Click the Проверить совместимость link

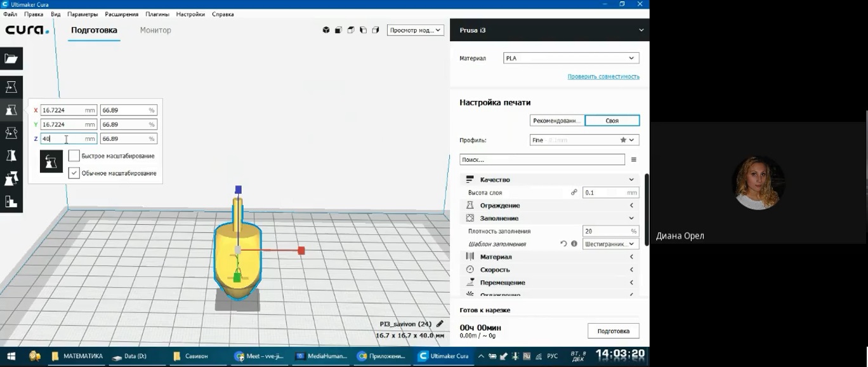tap(603, 77)
